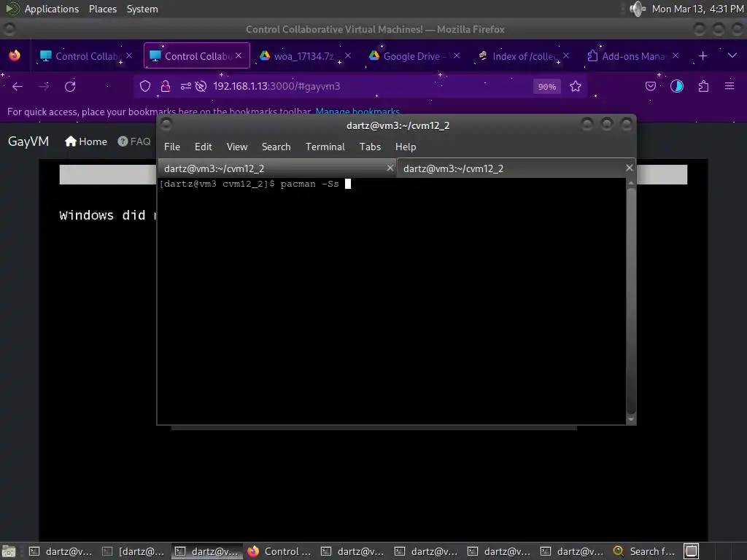Click the show desktop icon in bottom panel

[x=9, y=551]
